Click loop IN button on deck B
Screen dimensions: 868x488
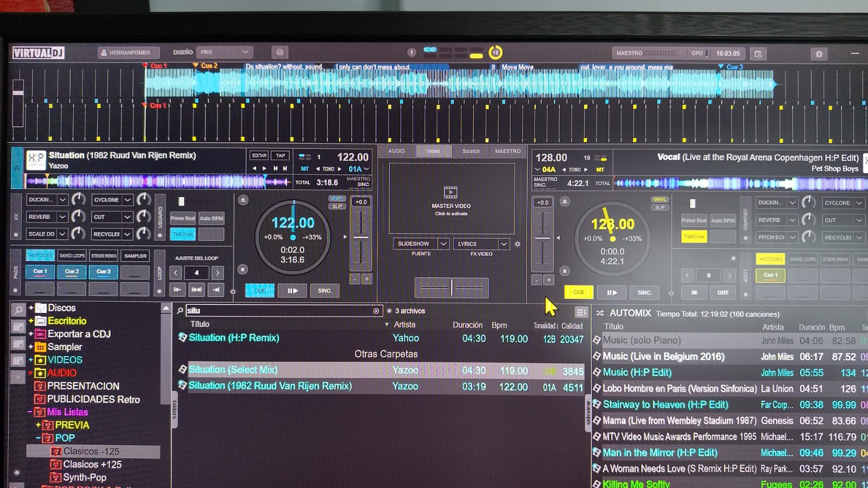point(694,293)
